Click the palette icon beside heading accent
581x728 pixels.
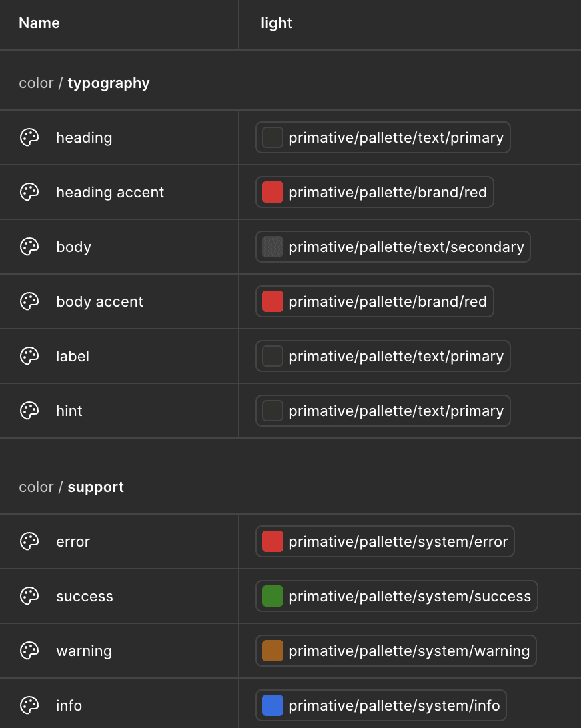[29, 192]
